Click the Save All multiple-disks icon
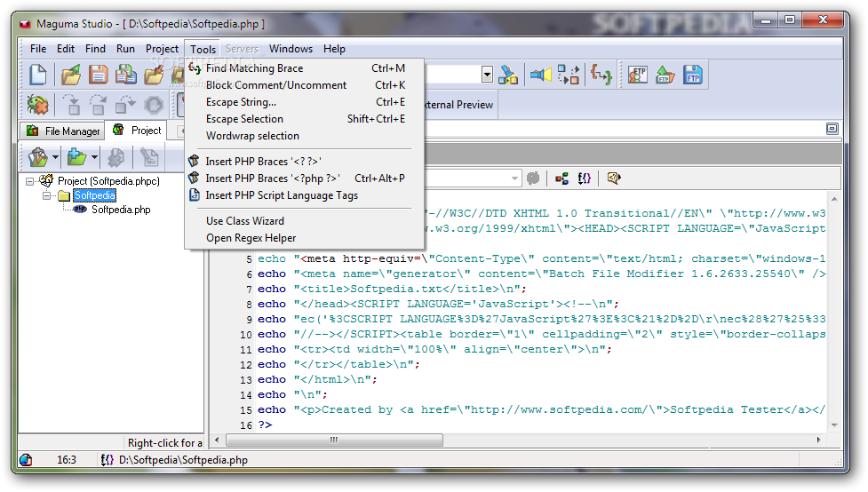868x492 pixels. [125, 75]
